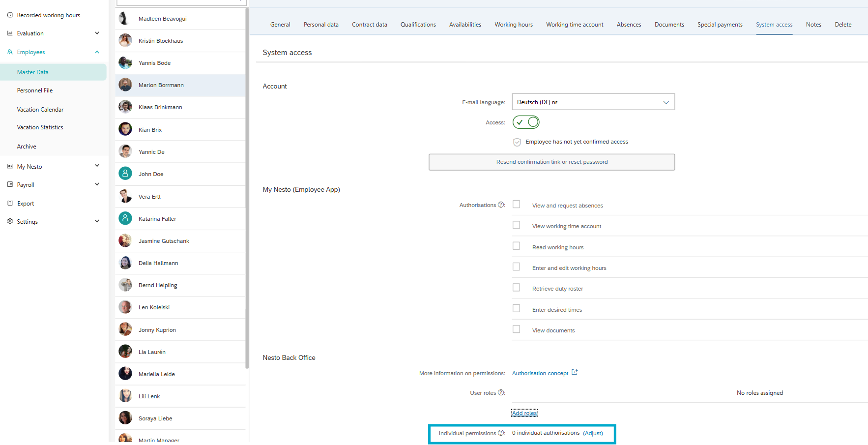Click the Export icon in sidebar
The height and width of the screenshot is (445, 868).
pos(10,203)
